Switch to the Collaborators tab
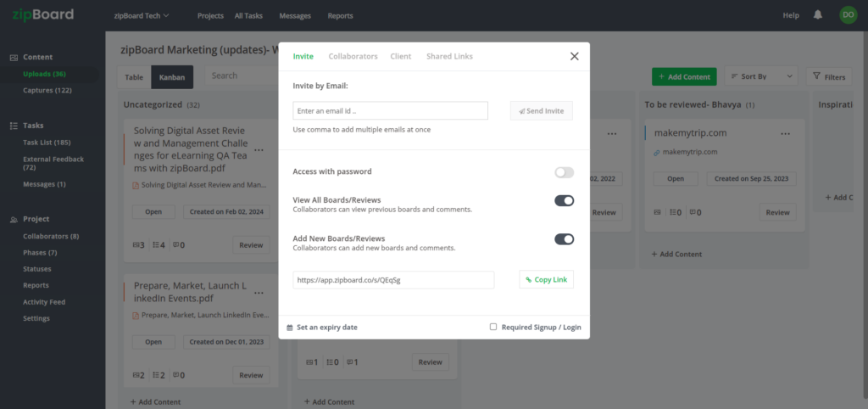This screenshot has width=868, height=409. (x=353, y=56)
